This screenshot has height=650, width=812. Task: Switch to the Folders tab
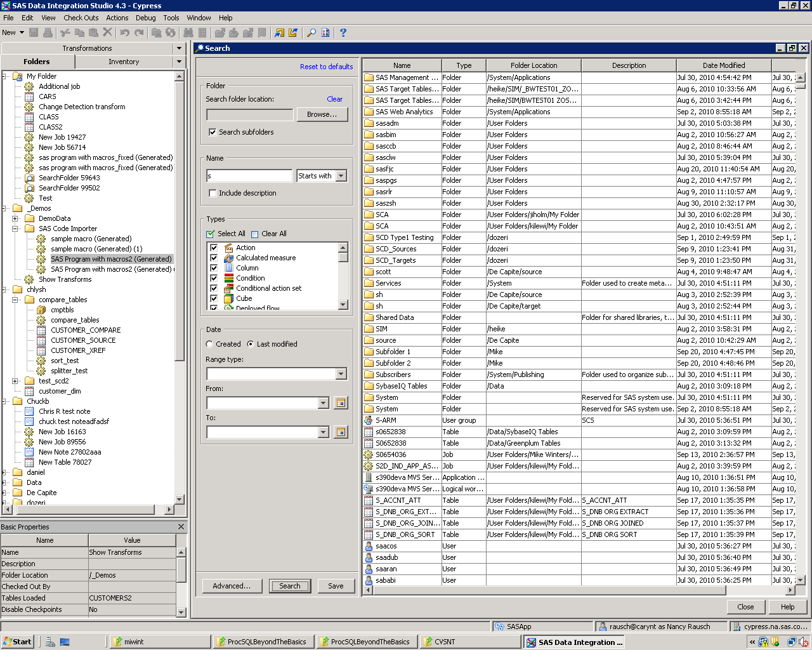pyautogui.click(x=37, y=62)
